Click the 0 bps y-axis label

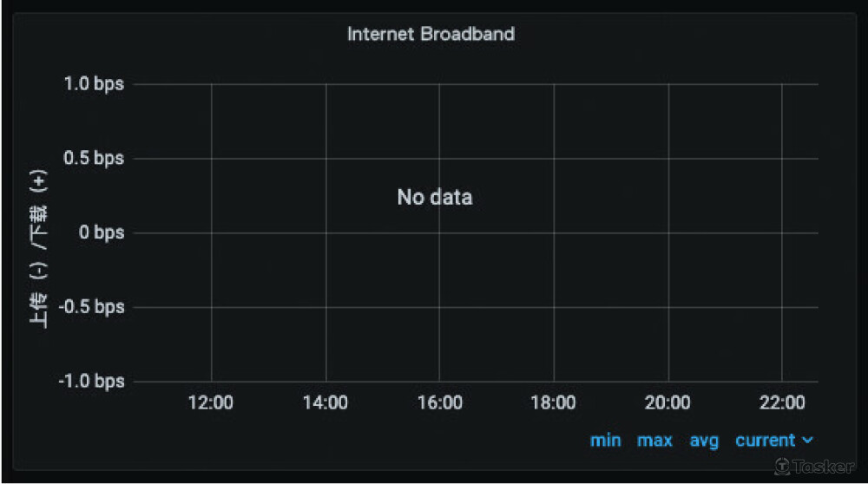click(96, 233)
